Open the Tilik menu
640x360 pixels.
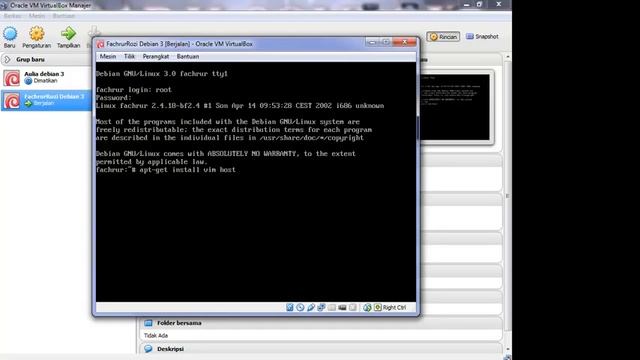click(129, 56)
